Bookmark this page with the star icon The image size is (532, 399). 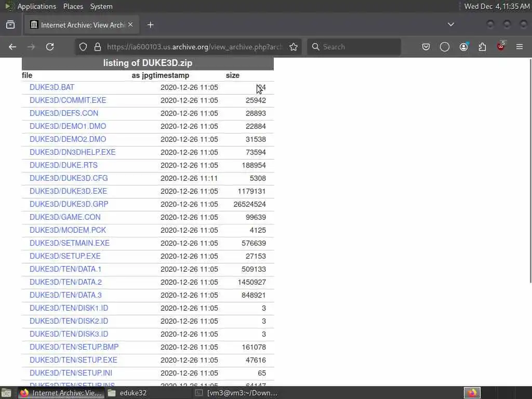pyautogui.click(x=294, y=47)
